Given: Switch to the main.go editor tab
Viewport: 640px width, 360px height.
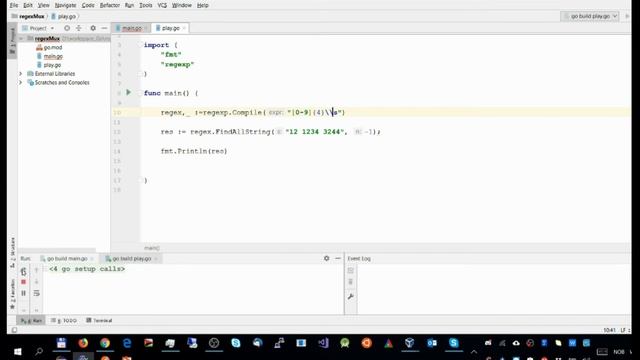Looking at the screenshot, I should point(131,28).
